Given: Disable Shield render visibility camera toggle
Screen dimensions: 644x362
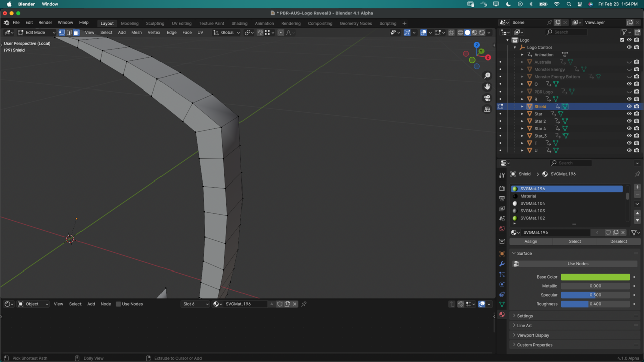Looking at the screenshot, I should (x=636, y=106).
